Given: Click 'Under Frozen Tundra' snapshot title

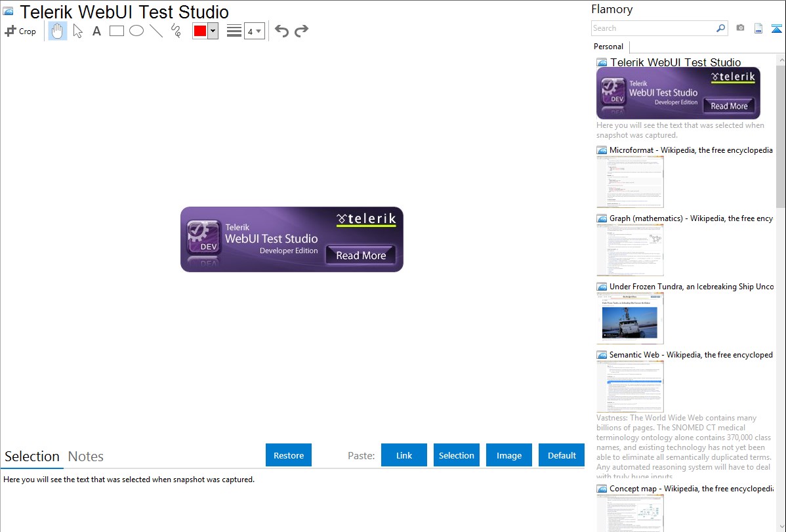Looking at the screenshot, I should tap(692, 286).
